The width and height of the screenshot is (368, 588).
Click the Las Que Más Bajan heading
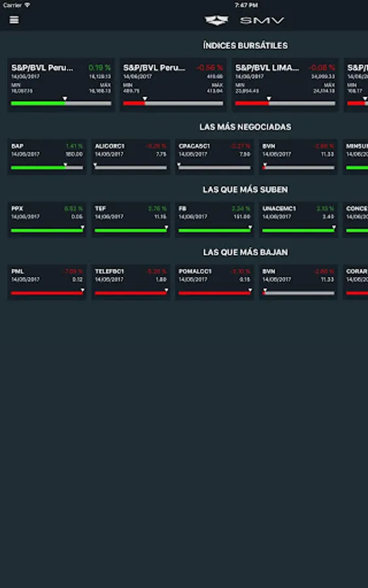245,252
